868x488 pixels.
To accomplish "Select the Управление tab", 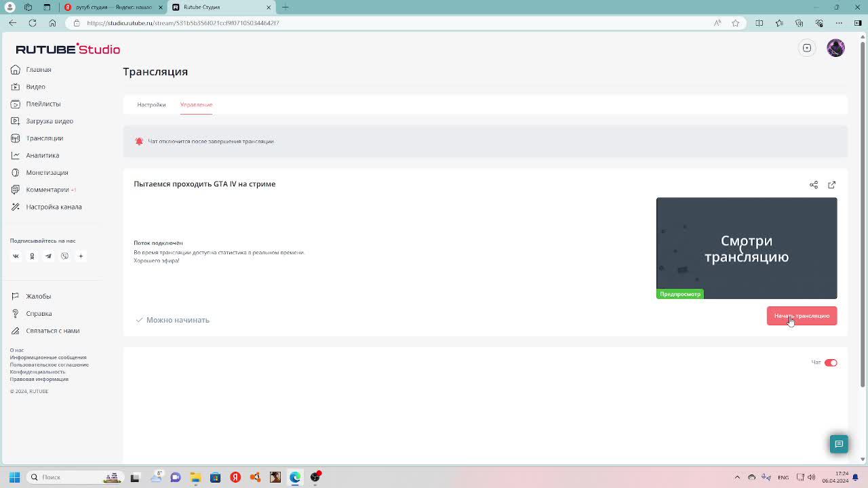I will (196, 104).
